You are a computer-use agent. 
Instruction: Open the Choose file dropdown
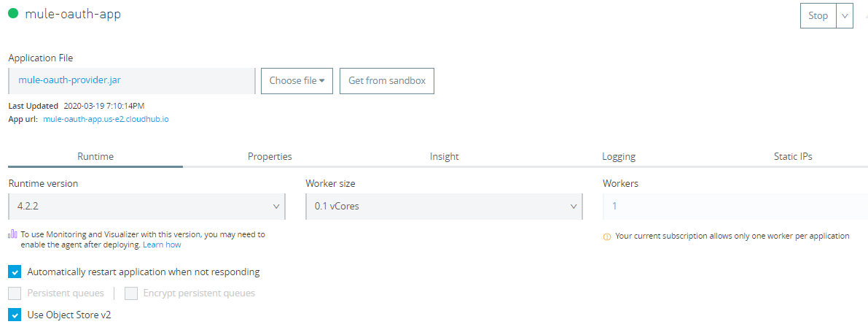pos(297,81)
